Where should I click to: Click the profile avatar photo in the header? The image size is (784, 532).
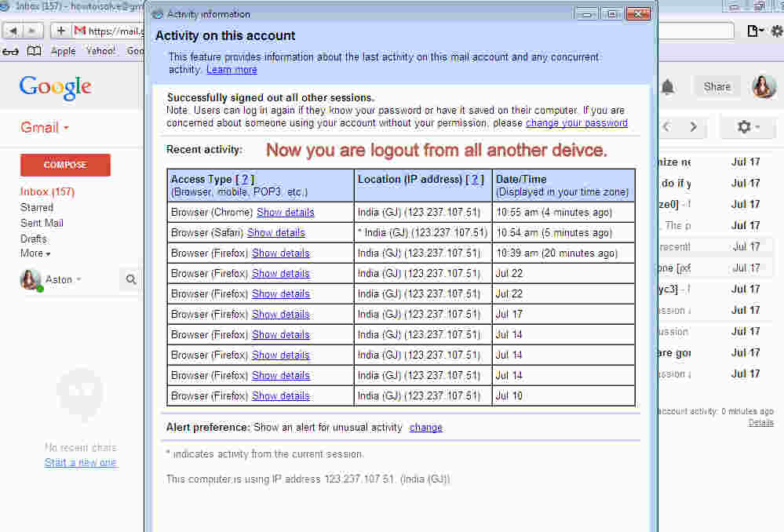(x=763, y=87)
